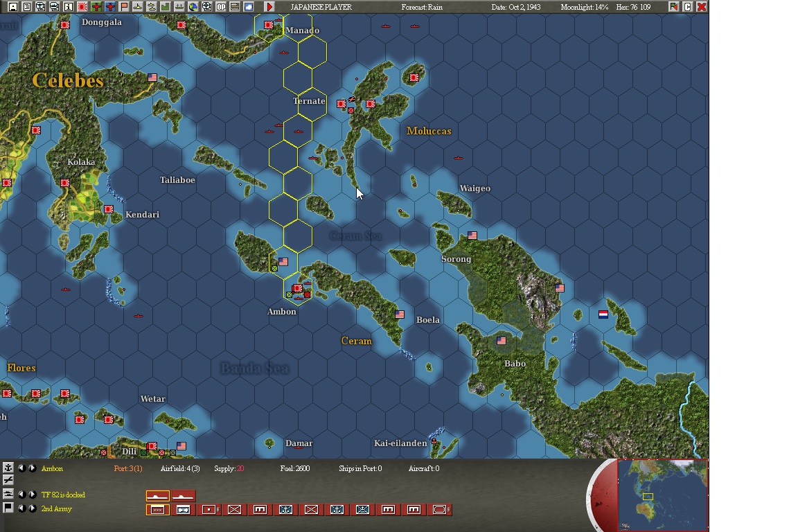Click the 'JAPANESE PLAYER' label
This screenshot has height=532, width=798.
(321, 7)
